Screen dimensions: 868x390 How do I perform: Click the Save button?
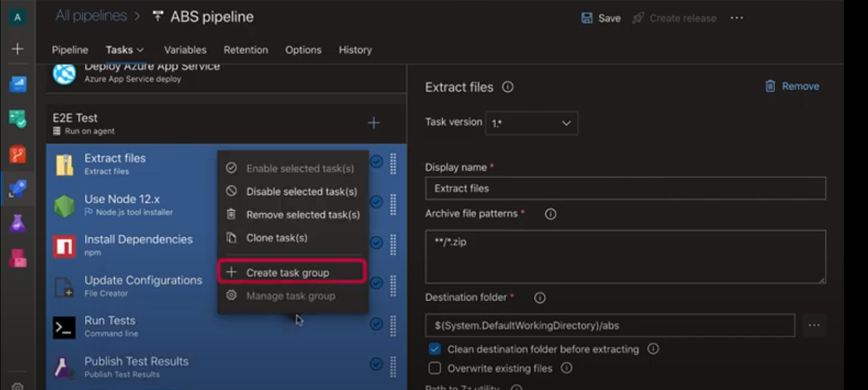point(601,18)
